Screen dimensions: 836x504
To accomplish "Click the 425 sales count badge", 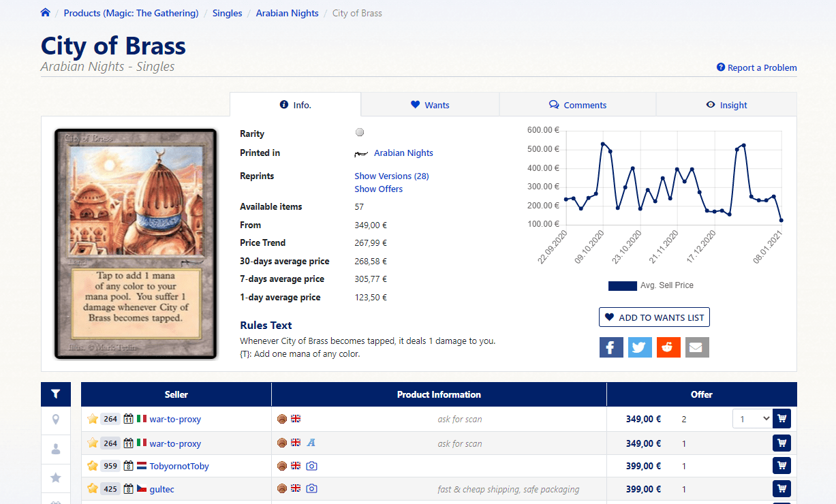I will pos(110,489).
